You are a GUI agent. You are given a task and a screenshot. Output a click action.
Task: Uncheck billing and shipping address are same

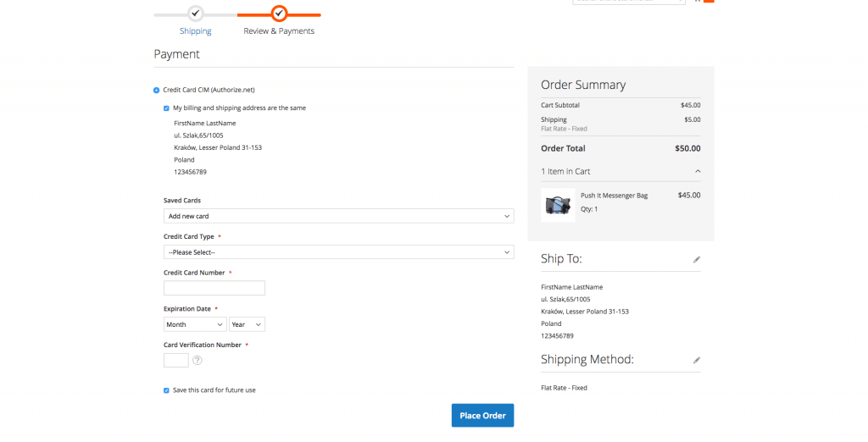[167, 108]
